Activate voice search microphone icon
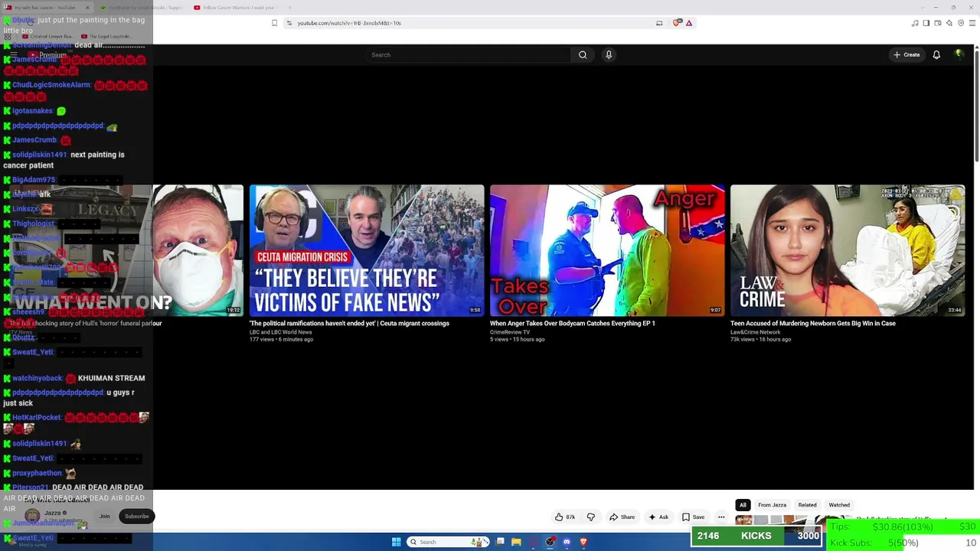980x551 pixels. click(x=609, y=55)
